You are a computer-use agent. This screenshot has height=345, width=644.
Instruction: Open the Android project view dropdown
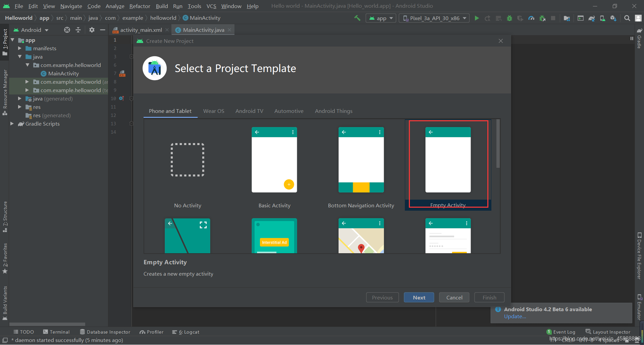31,30
